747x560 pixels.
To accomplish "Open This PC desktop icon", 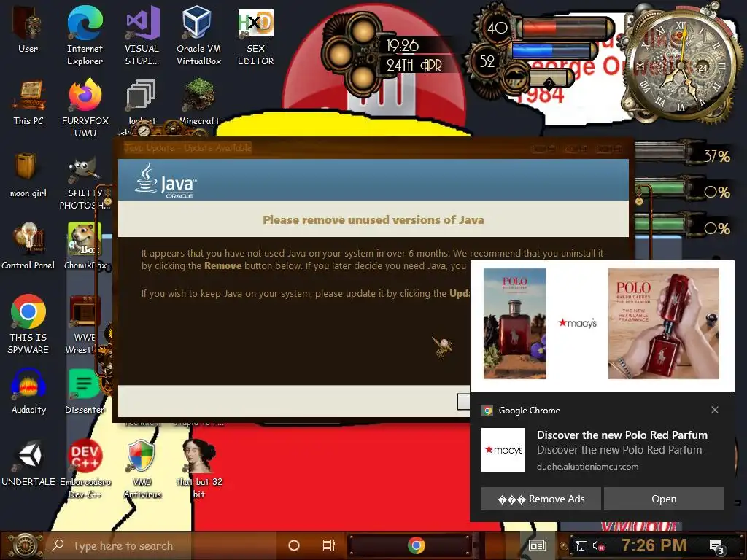I will coord(28,102).
